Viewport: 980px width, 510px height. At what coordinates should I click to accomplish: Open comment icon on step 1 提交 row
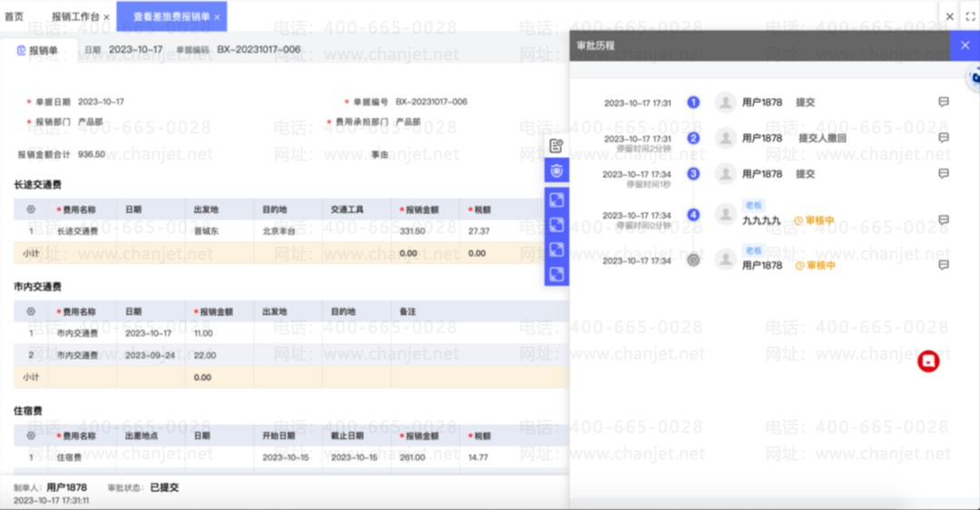click(944, 102)
